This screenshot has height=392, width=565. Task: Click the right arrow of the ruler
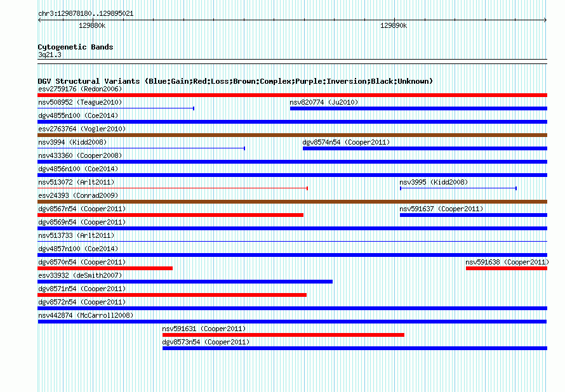[x=545, y=20]
